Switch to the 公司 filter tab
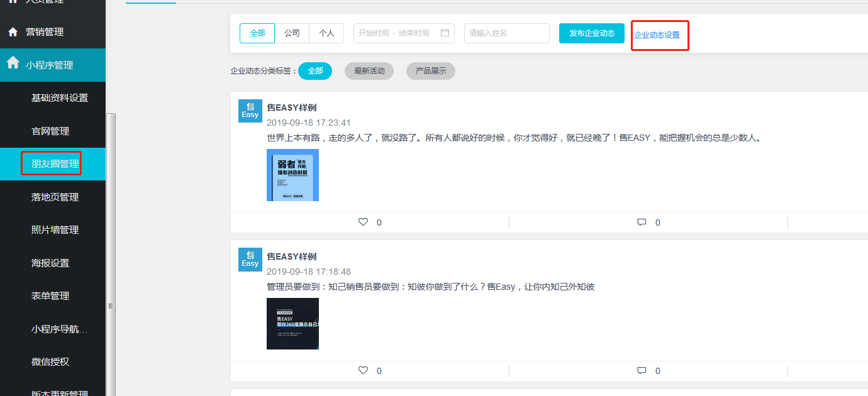The width and height of the screenshot is (868, 396). pyautogui.click(x=292, y=33)
